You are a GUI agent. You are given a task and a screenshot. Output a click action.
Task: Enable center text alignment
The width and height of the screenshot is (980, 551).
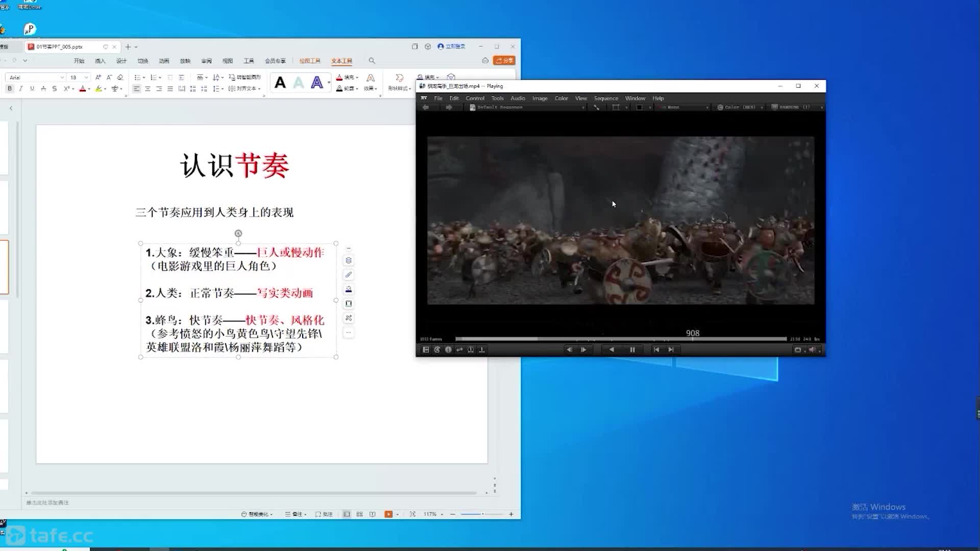(x=148, y=89)
